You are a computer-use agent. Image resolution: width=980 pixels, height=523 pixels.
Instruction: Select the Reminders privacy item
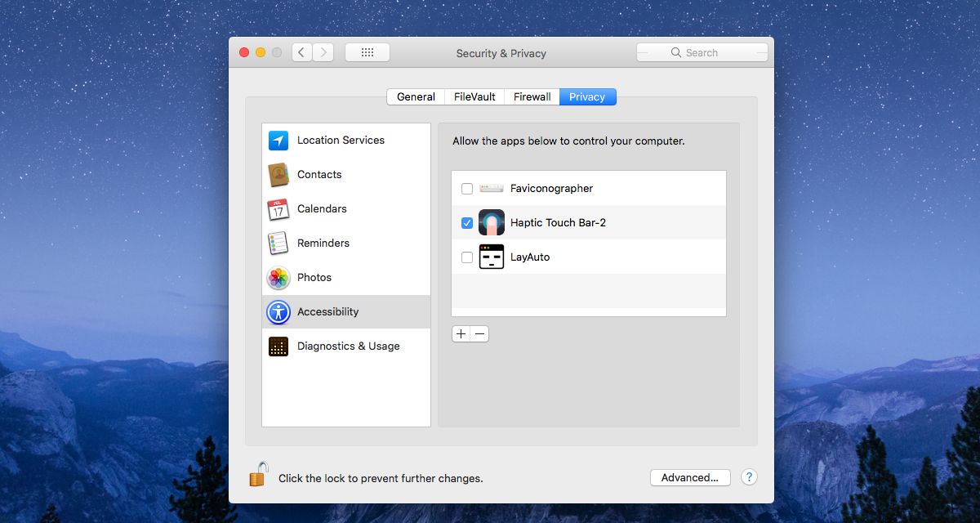(346, 244)
